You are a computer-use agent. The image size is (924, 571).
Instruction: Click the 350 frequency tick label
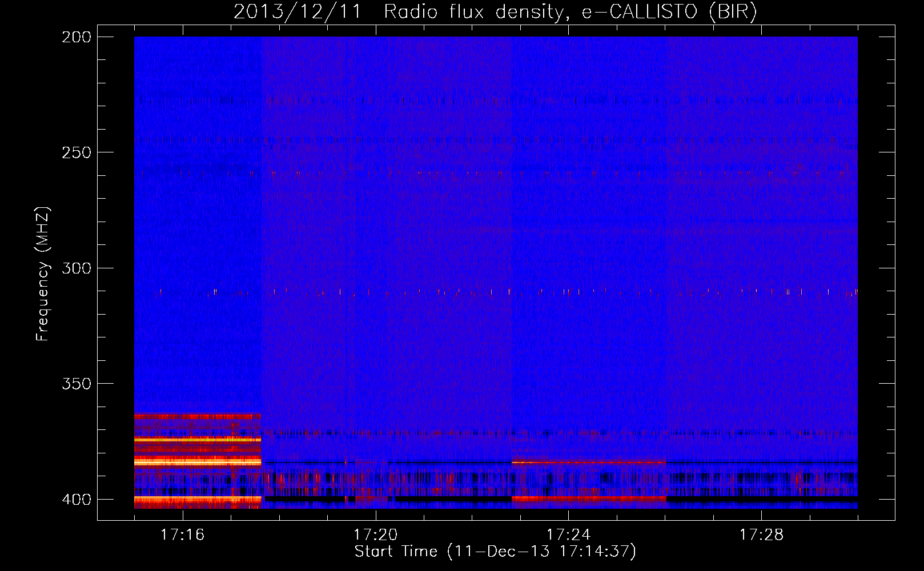(x=77, y=383)
